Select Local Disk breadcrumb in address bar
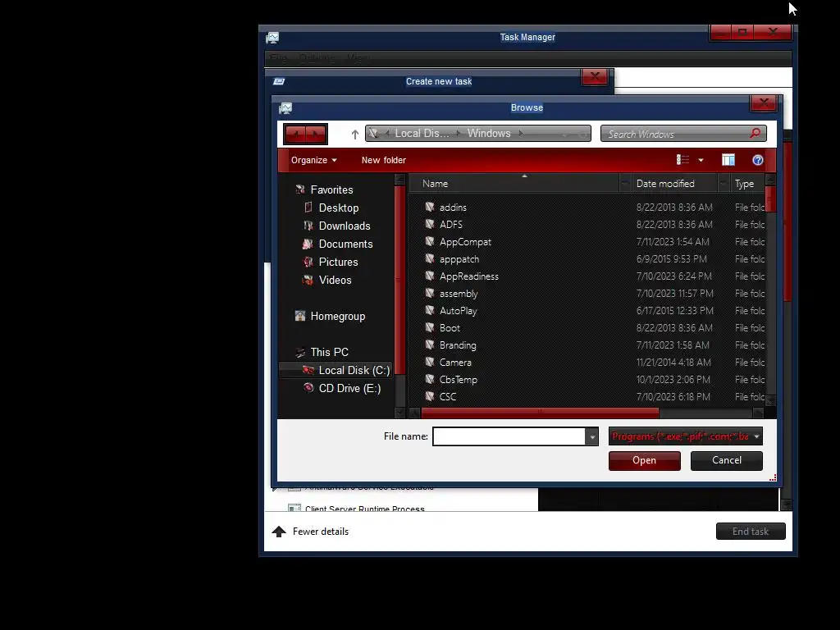This screenshot has height=630, width=840. click(422, 134)
